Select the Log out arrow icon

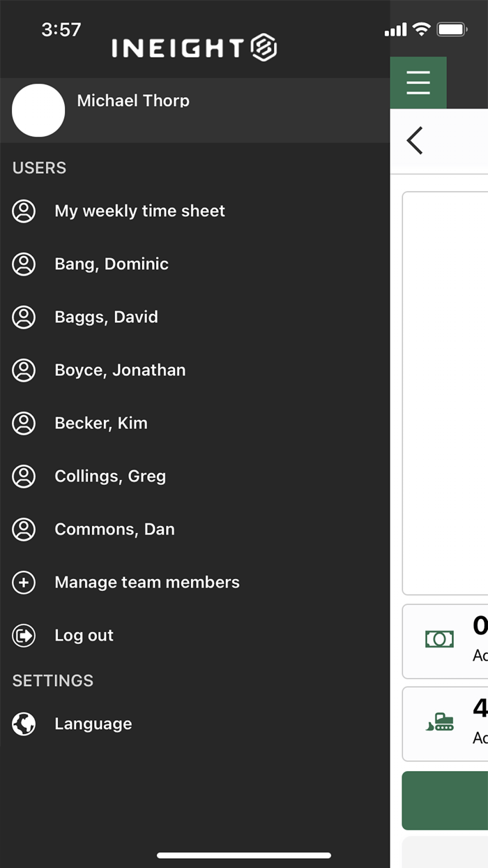click(x=24, y=635)
